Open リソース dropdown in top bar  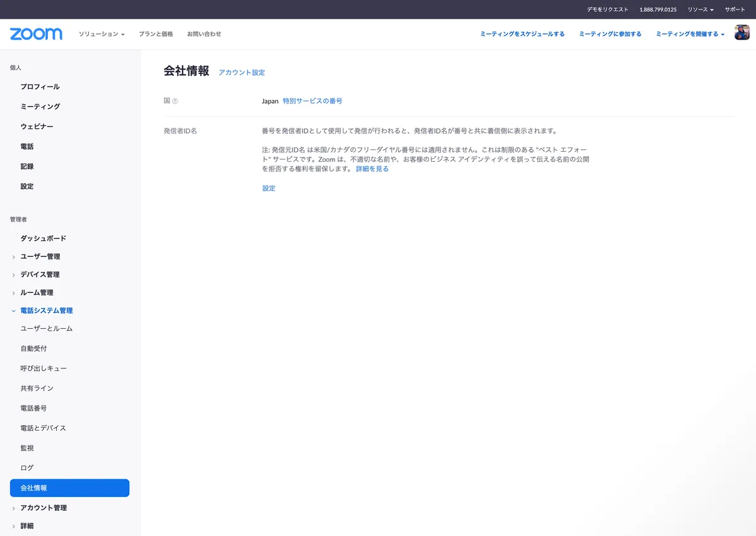pyautogui.click(x=701, y=9)
